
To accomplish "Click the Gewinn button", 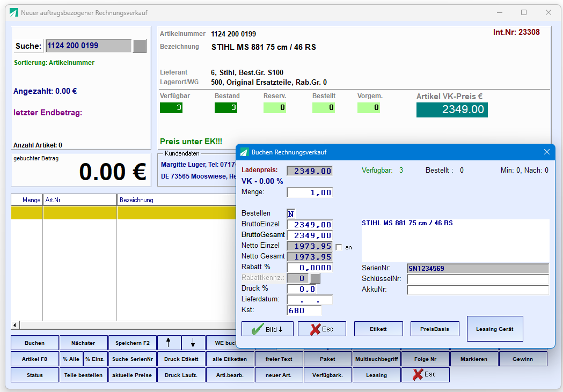I will (523, 359).
